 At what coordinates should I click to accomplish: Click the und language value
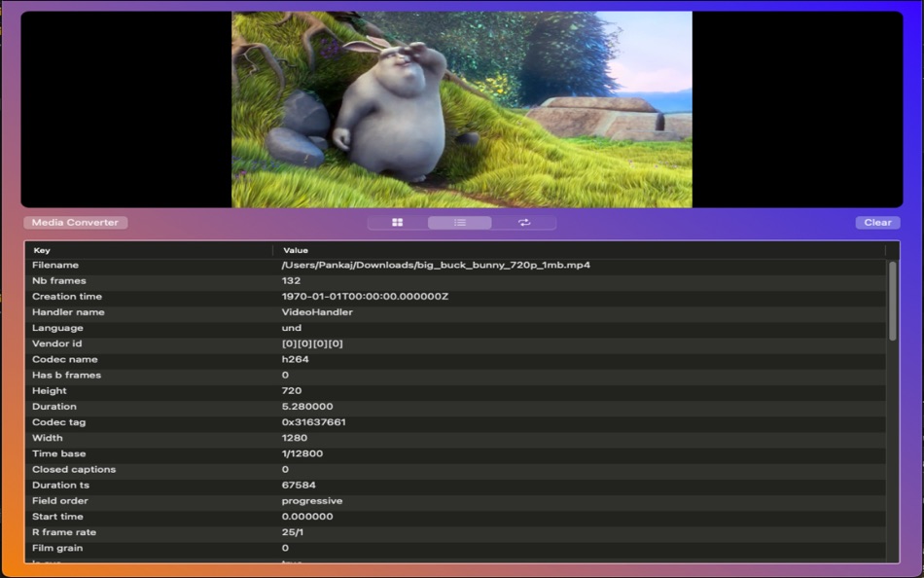(x=292, y=328)
